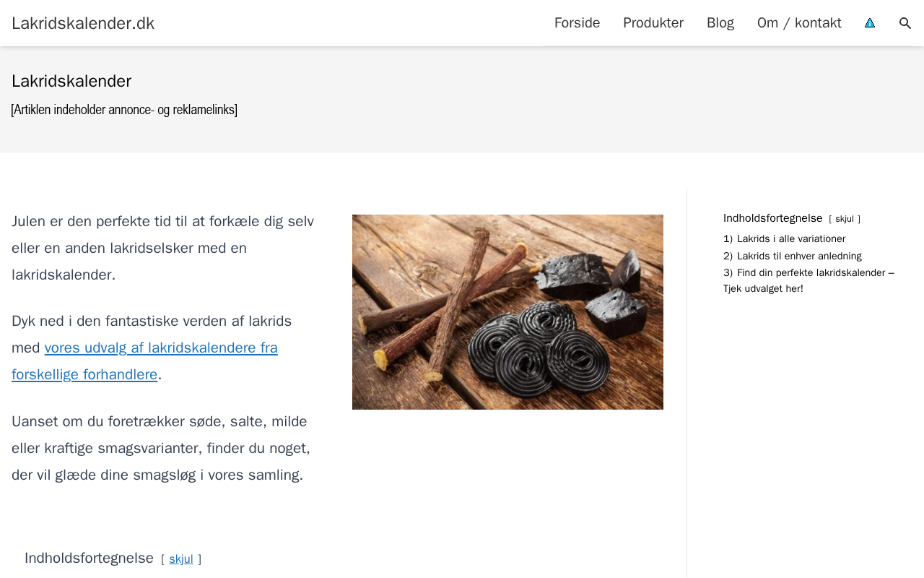Navigate to the Blog section

(x=720, y=23)
